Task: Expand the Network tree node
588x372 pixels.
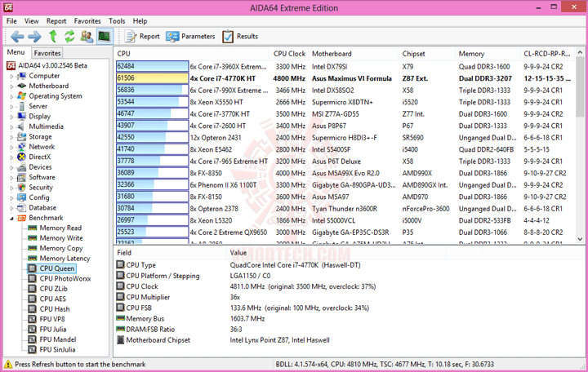Action: pyautogui.click(x=11, y=147)
